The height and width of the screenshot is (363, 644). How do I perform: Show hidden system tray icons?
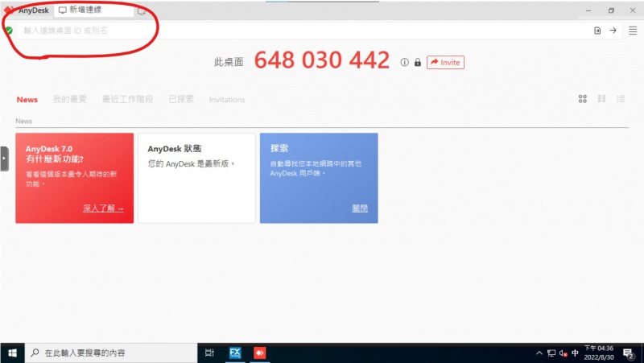coord(539,353)
